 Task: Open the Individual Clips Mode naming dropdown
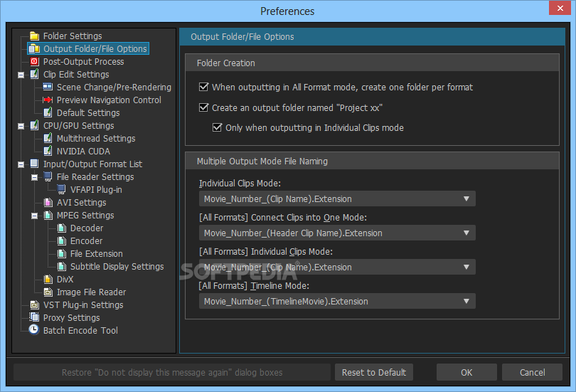pos(337,198)
